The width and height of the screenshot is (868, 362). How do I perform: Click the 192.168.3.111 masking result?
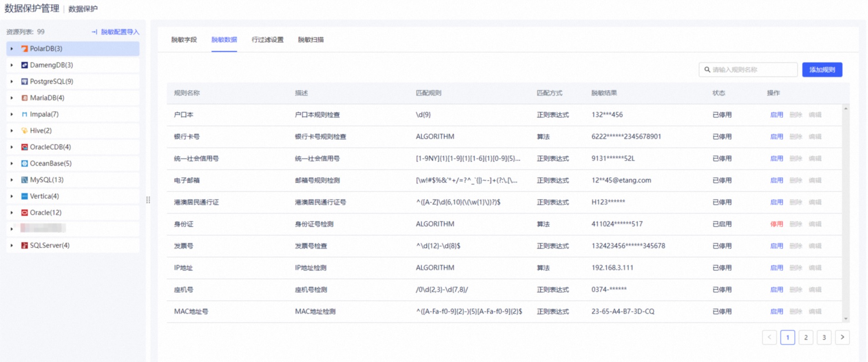612,268
